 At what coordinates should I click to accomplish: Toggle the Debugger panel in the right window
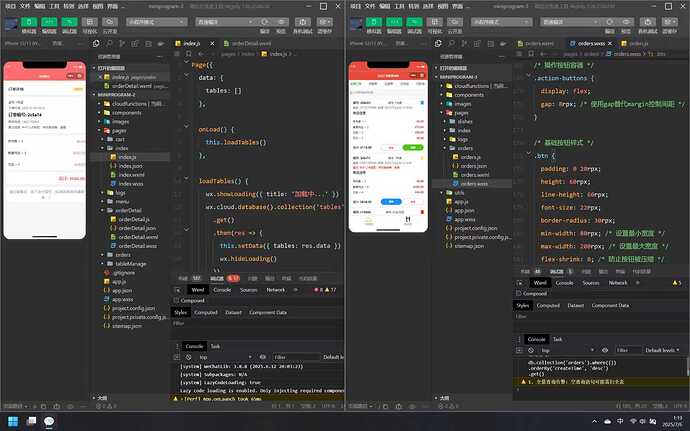pos(414,22)
